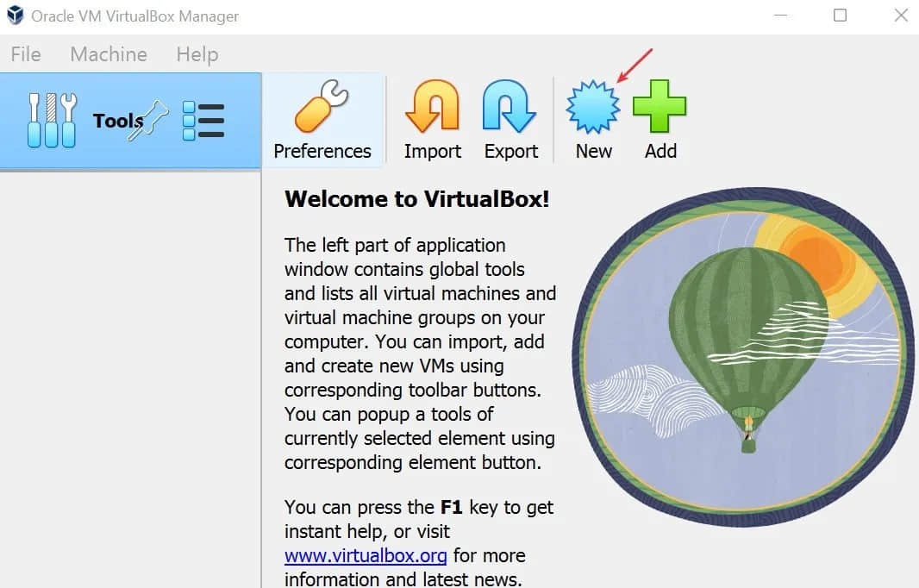Close the VirtualBox Manager window

(900, 16)
